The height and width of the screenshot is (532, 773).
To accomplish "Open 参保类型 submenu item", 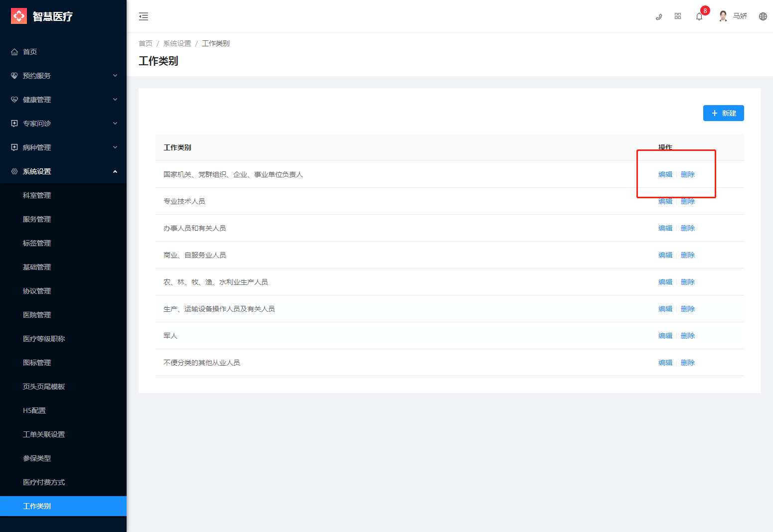I will click(63, 458).
